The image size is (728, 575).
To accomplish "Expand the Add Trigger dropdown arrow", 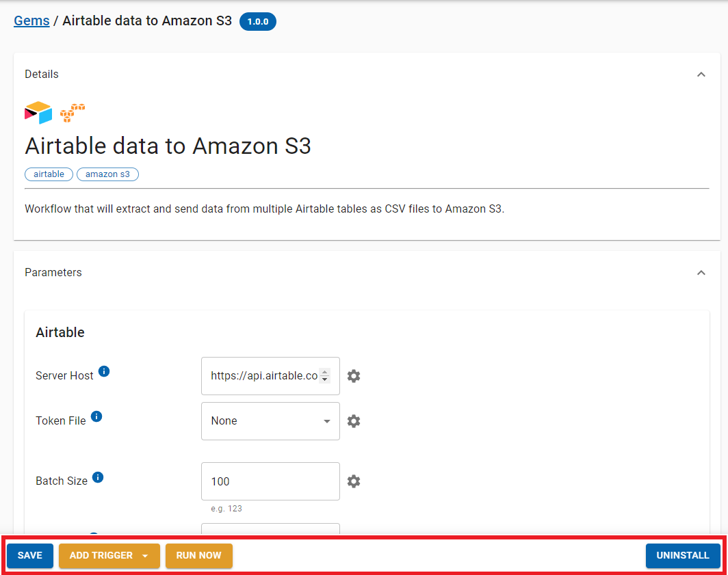I will [x=145, y=556].
